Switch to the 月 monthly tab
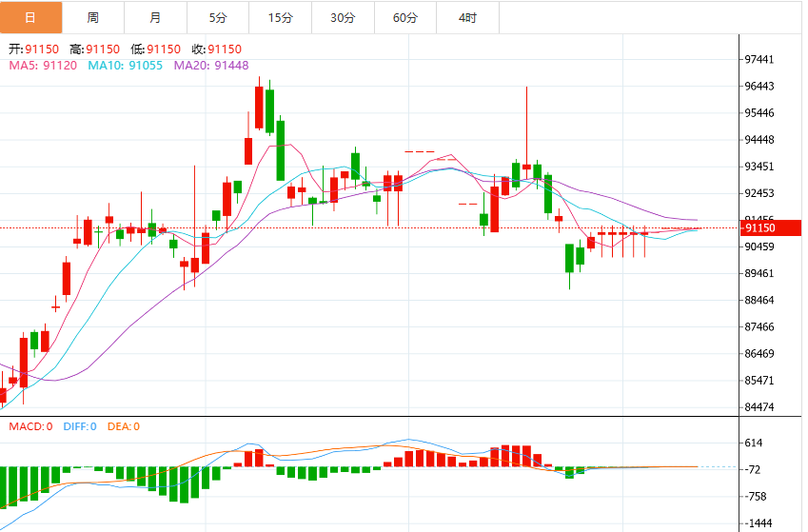The height and width of the screenshot is (532, 808). 156,17
